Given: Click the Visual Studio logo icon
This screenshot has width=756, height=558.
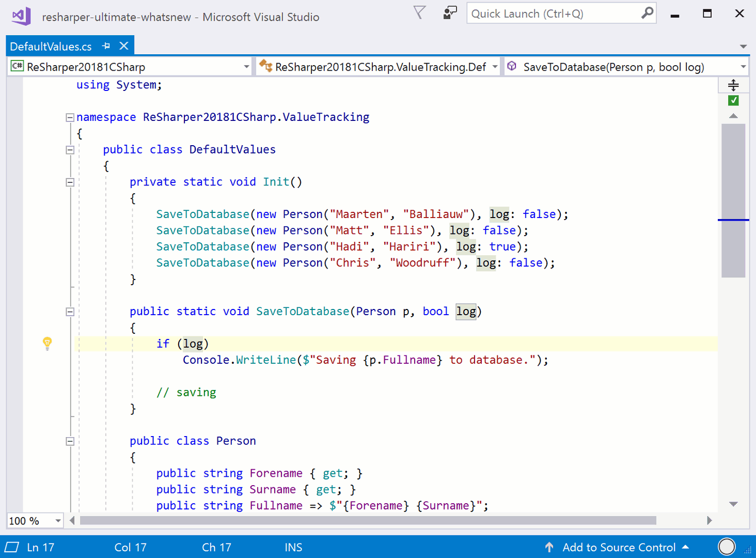Looking at the screenshot, I should click(x=20, y=16).
